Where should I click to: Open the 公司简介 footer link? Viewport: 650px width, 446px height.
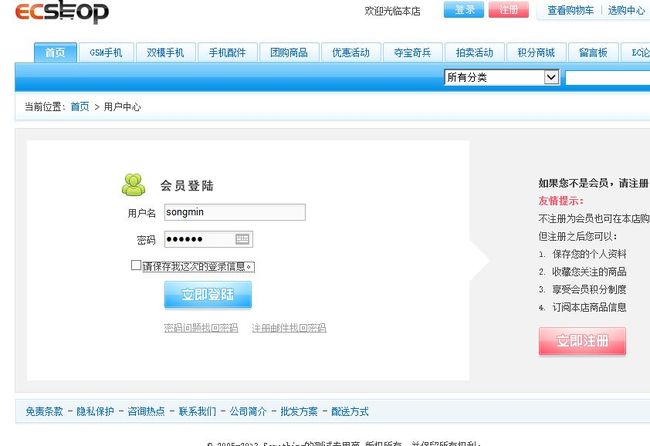coord(248,412)
